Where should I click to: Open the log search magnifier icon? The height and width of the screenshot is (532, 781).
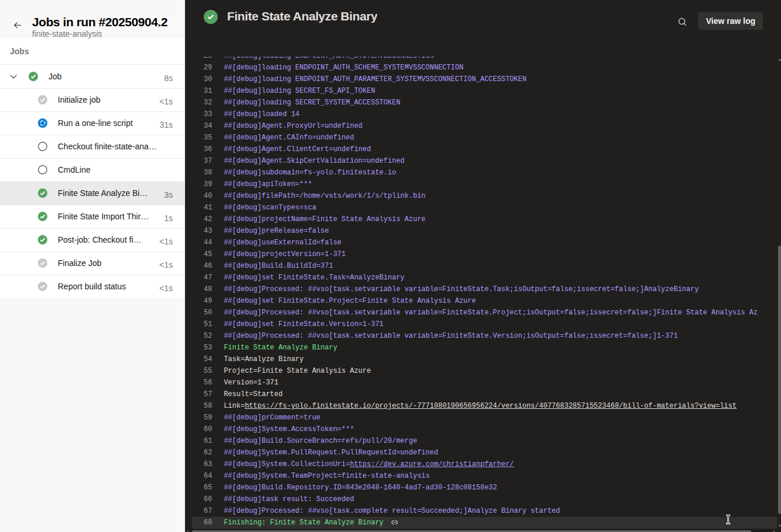point(682,22)
